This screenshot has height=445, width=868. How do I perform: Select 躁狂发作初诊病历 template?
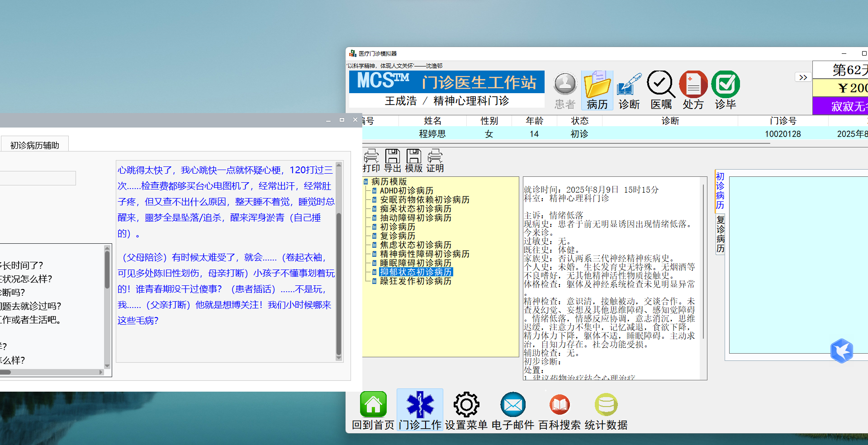point(415,281)
